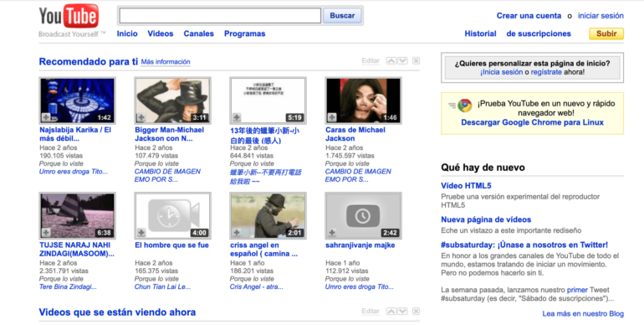The width and height of the screenshot is (644, 325).
Task: Open TUJSE NARAJ NAHI ZINDAGI thumbnail
Action: (x=77, y=215)
